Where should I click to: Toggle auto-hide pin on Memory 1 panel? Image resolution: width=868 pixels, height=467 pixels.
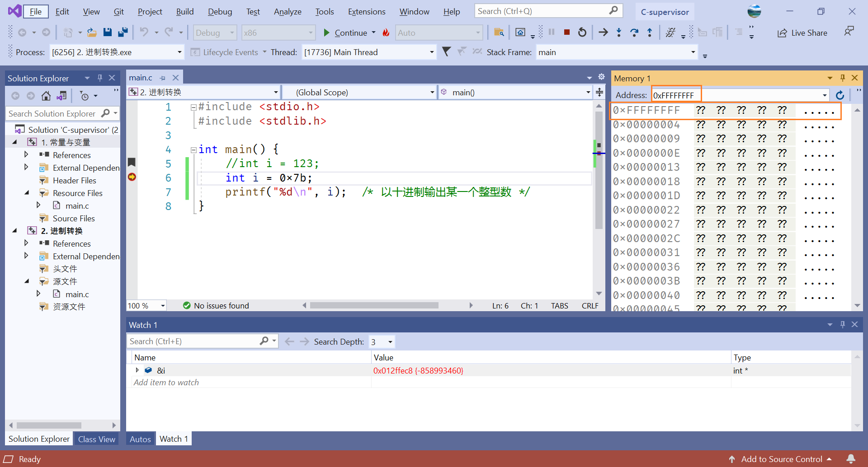point(843,78)
